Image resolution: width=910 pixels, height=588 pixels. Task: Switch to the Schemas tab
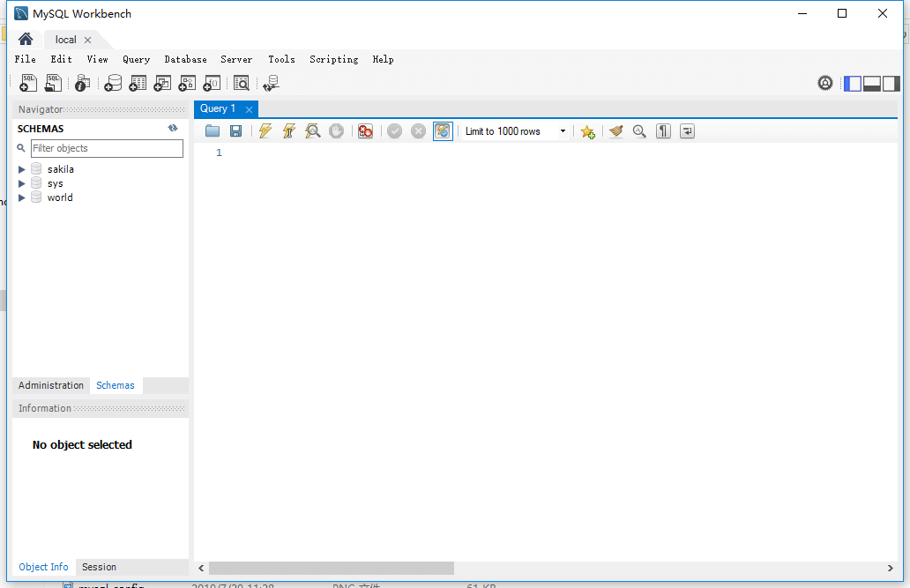tap(116, 385)
